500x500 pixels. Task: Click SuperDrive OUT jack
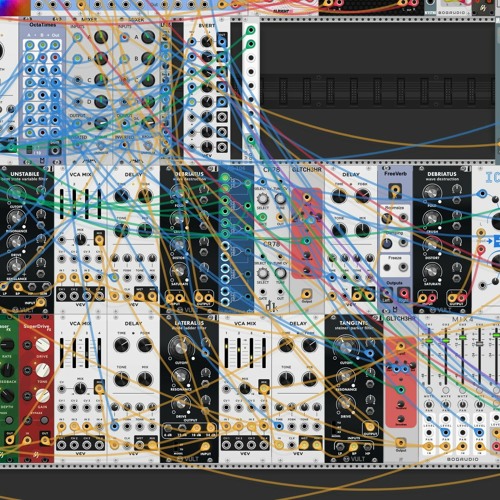click(45, 441)
